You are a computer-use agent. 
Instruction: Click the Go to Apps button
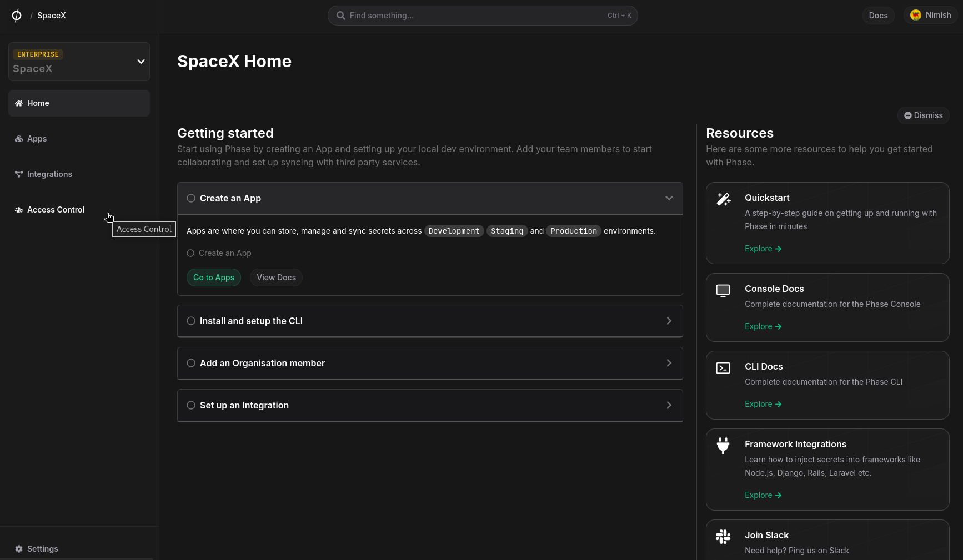click(214, 278)
